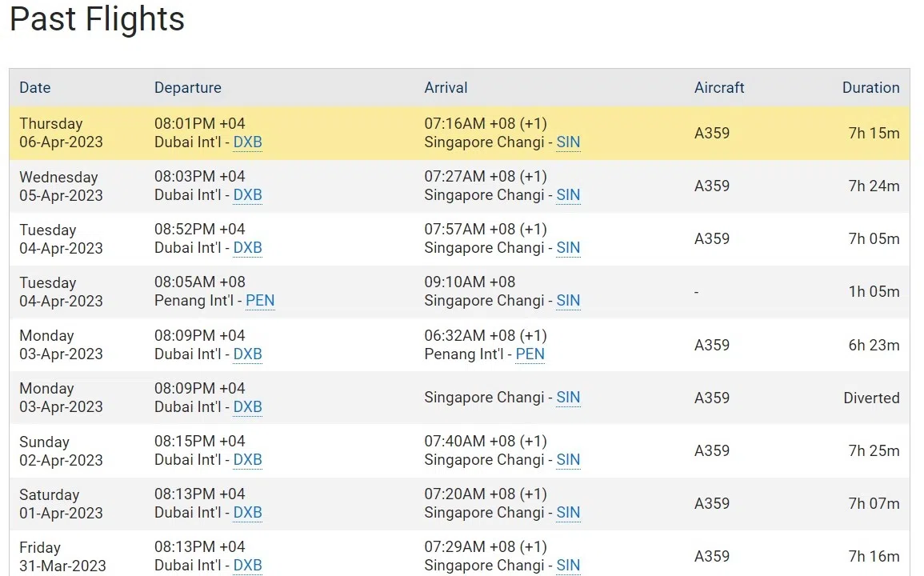
Task: Click the DXB link for Wednesday 05-Apr-2023
Action: pos(247,195)
